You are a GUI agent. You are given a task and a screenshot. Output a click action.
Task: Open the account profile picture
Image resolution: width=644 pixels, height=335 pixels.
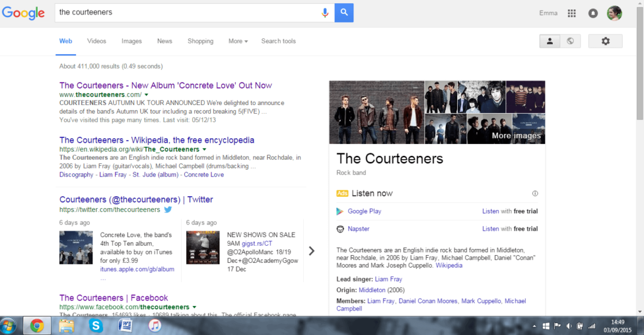pyautogui.click(x=614, y=13)
